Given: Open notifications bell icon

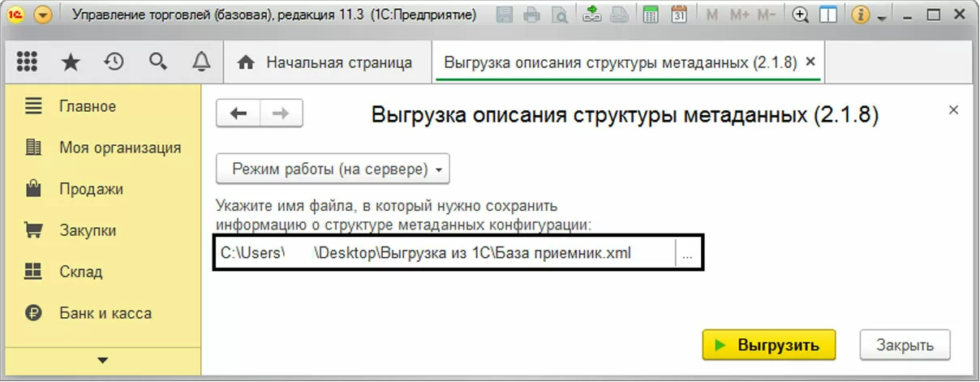Looking at the screenshot, I should pyautogui.click(x=200, y=62).
